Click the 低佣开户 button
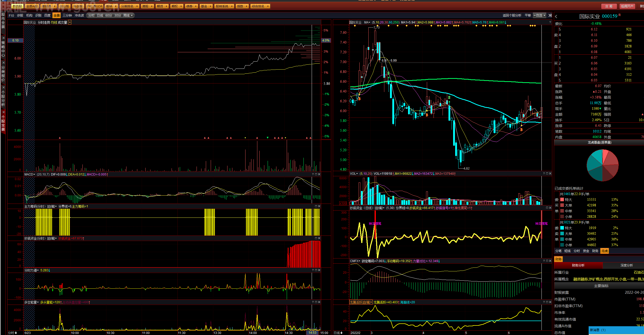The width and height of the screenshot is (644, 335). [627, 6]
